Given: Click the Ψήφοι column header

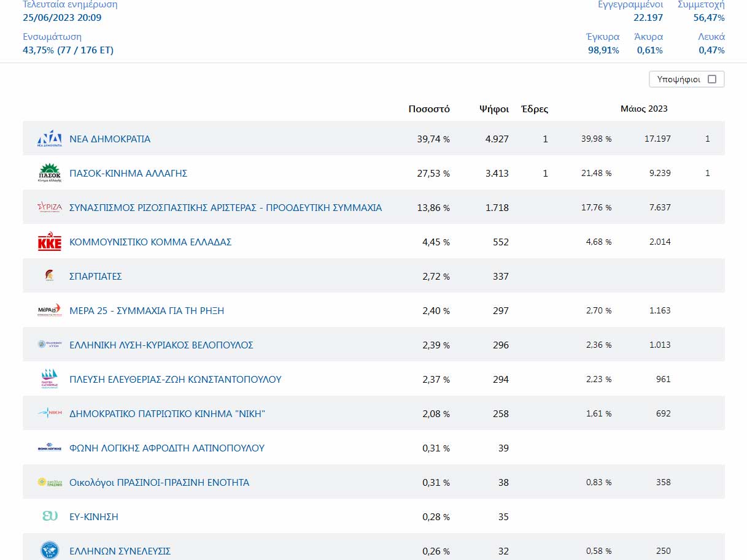Looking at the screenshot, I should tap(494, 109).
